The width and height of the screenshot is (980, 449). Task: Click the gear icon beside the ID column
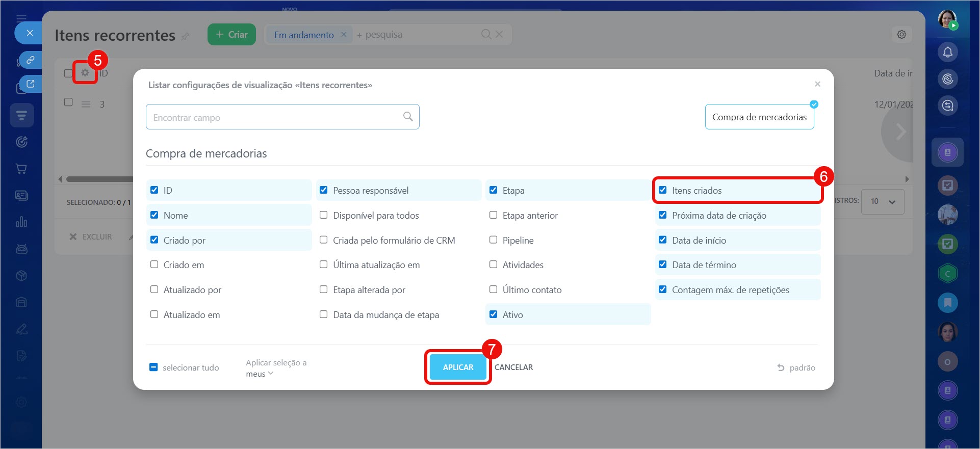click(x=85, y=73)
